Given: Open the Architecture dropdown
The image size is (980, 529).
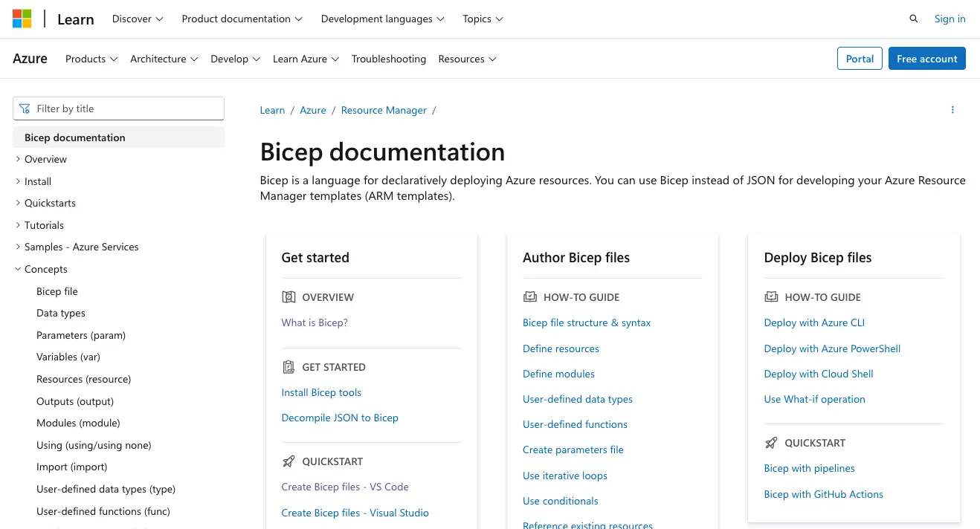Looking at the screenshot, I should click(164, 59).
